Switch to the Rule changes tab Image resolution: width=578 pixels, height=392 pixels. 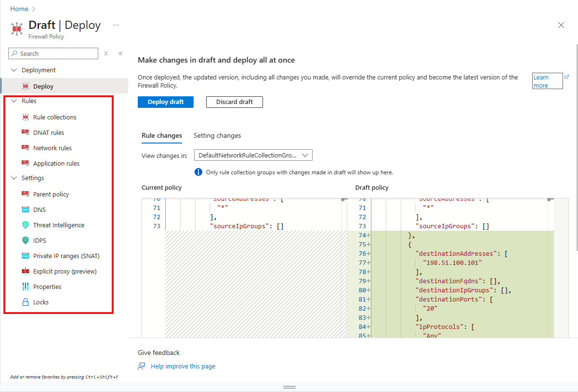click(x=162, y=135)
